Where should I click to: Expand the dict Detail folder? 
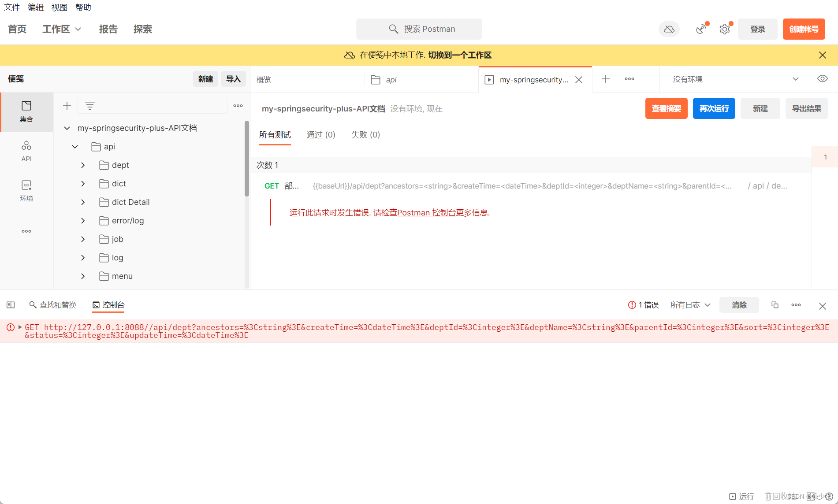(83, 202)
